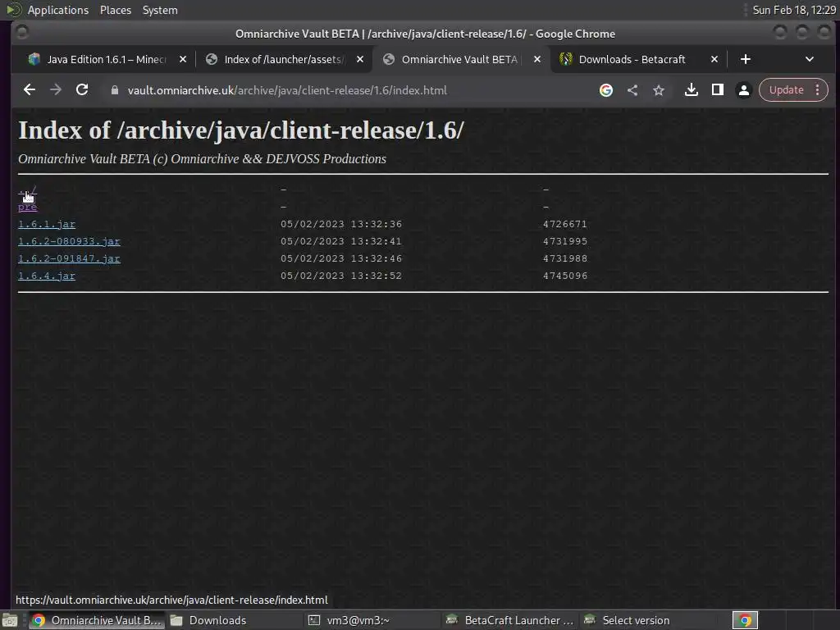Click file size 4731995

click(x=565, y=241)
